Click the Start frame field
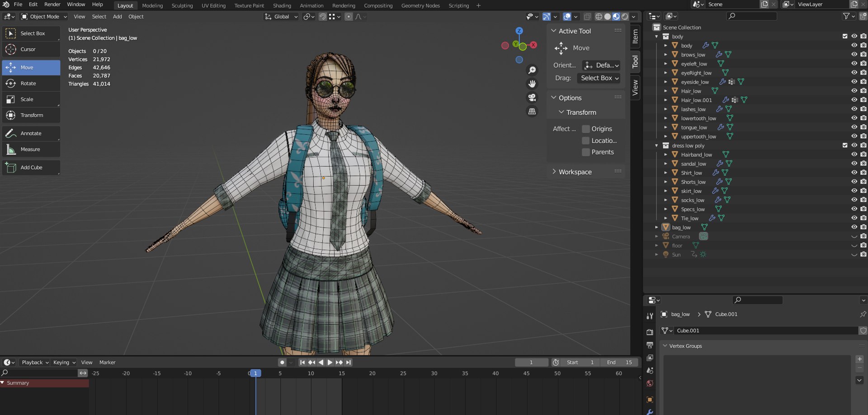 pyautogui.click(x=580, y=363)
